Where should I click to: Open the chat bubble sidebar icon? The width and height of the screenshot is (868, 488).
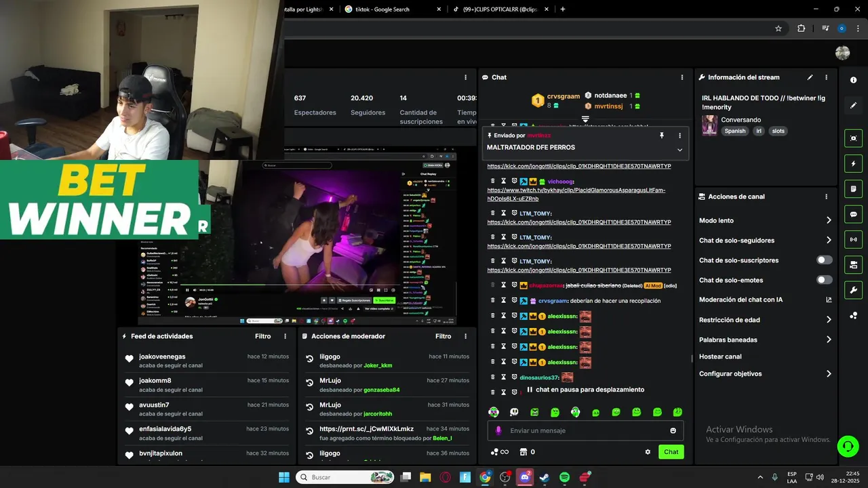[853, 214]
